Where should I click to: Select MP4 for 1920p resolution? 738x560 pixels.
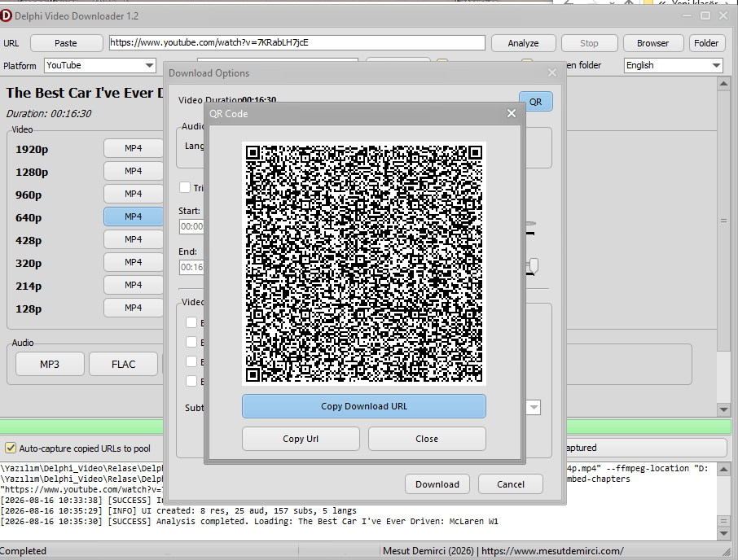click(x=134, y=148)
